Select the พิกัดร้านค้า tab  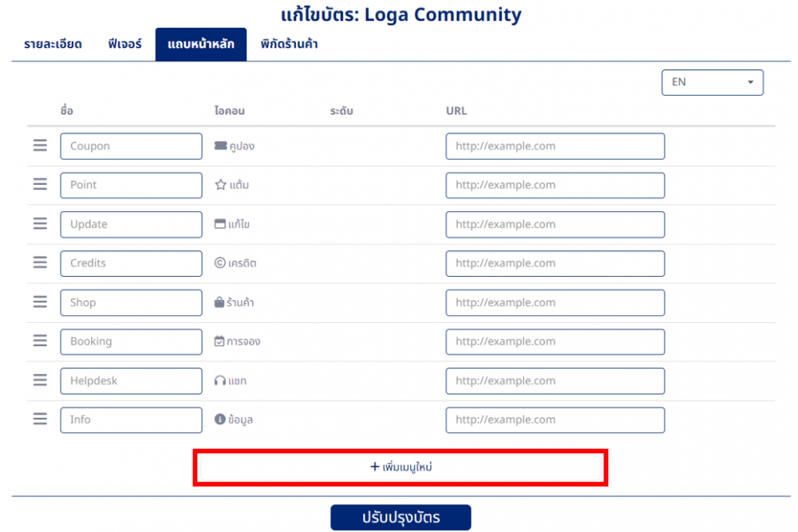[290, 45]
